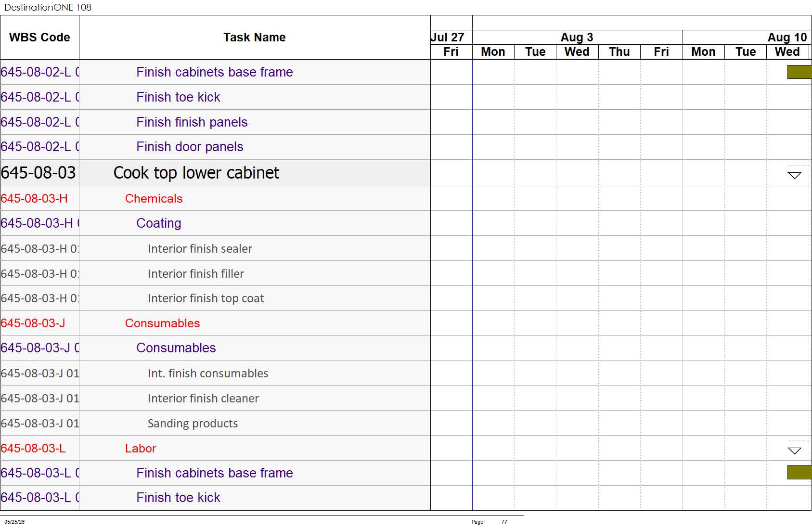
Task: Click the Mon header under Aug 10
Action: [704, 52]
